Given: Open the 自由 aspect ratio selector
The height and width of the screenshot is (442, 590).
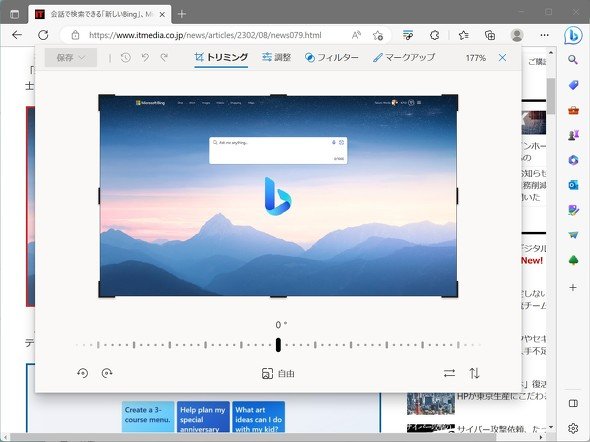Looking at the screenshot, I should point(278,374).
